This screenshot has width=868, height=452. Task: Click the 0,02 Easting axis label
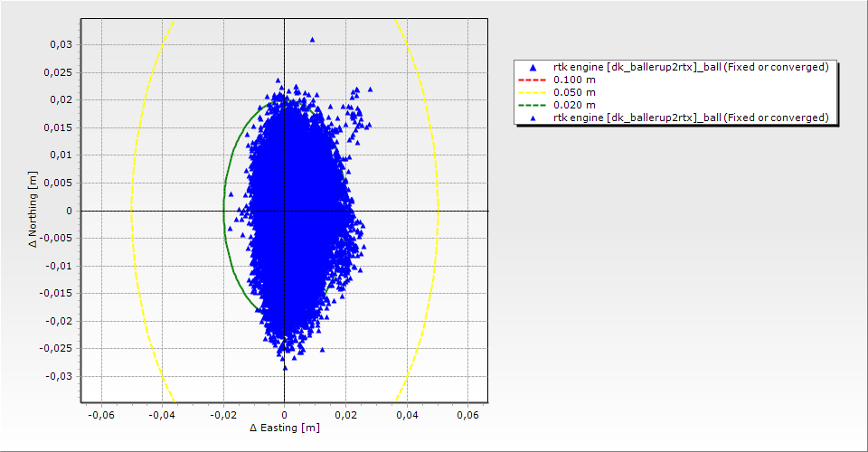tap(346, 415)
